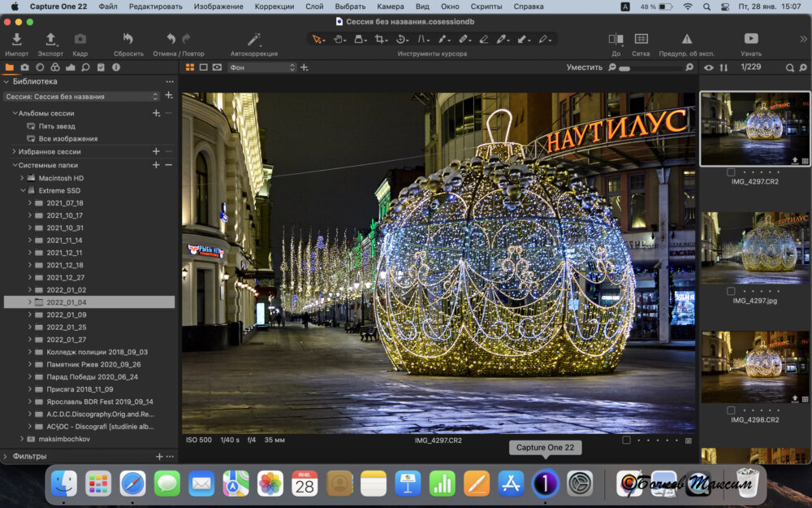Screen dimensions: 812x508
Task: Tick the checkbox under IMG_4297.jpg thumbnail
Action: (x=731, y=291)
